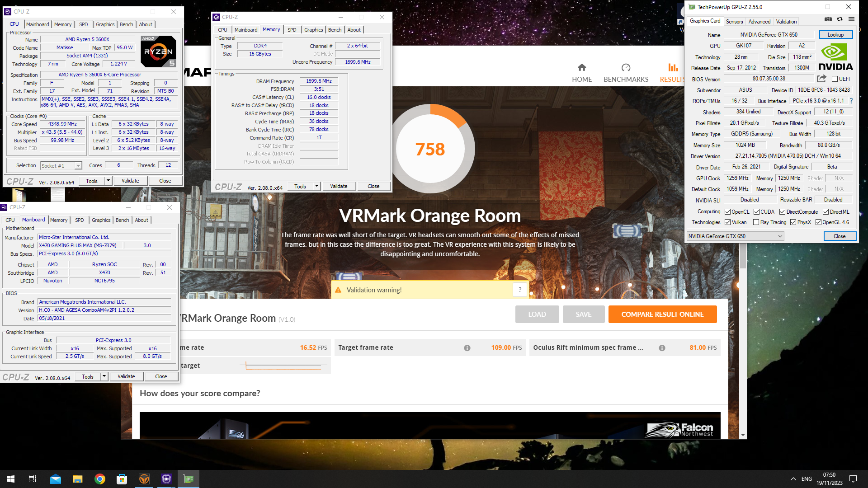Click the VRMark scrollbar down arrow
This screenshot has height=488, width=868.
[x=743, y=436]
